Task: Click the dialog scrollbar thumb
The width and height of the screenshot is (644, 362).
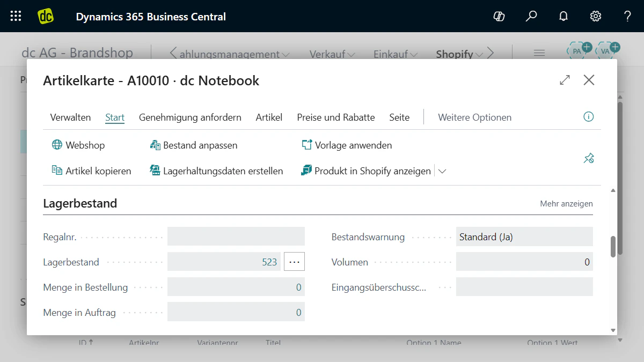Action: click(x=613, y=247)
